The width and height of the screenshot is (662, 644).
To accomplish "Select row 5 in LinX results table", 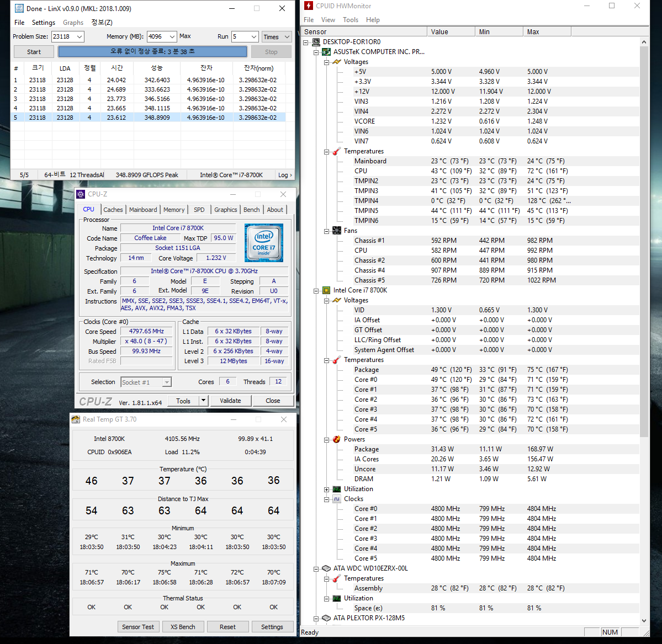I will tap(148, 118).
